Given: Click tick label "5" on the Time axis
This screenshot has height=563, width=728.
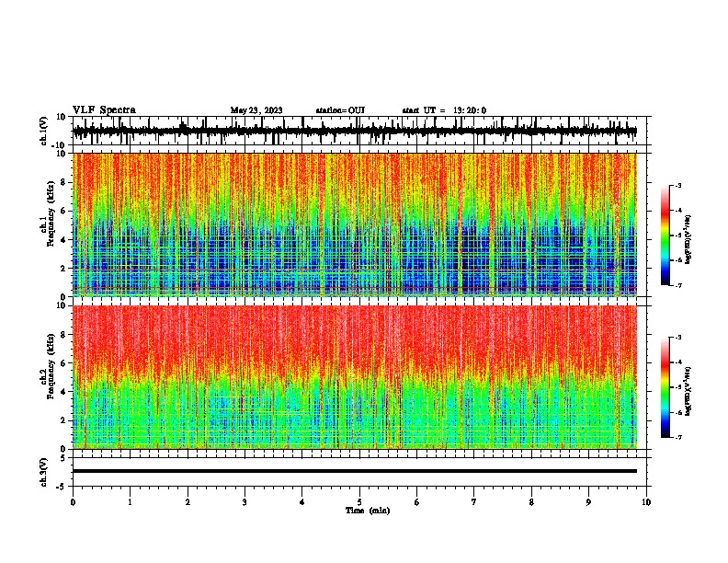Looking at the screenshot, I should (359, 502).
